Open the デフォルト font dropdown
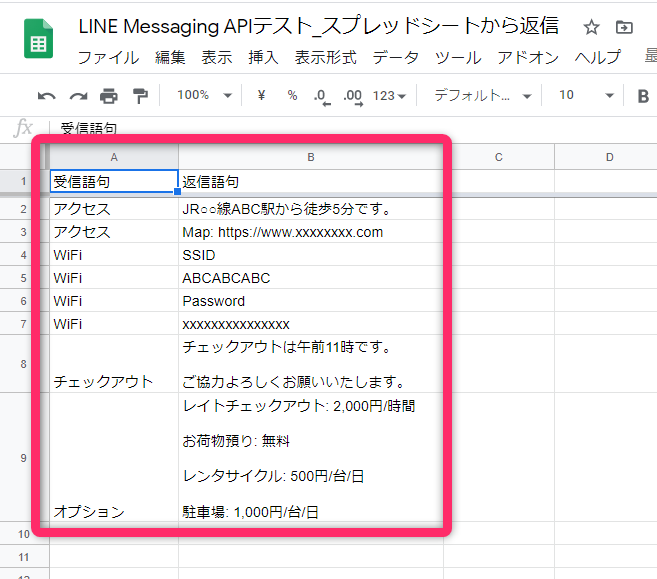 483,96
